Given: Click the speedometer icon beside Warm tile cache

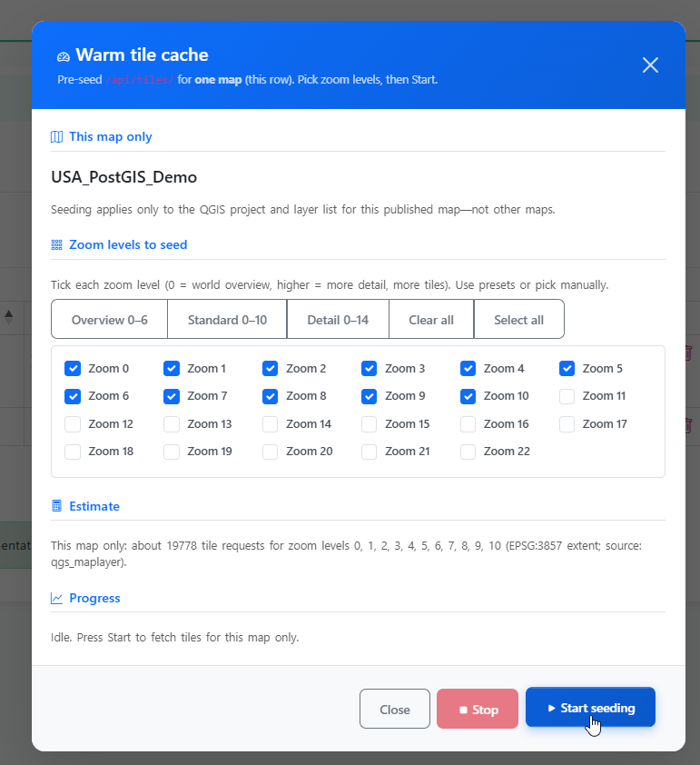Looking at the screenshot, I should pyautogui.click(x=64, y=56).
